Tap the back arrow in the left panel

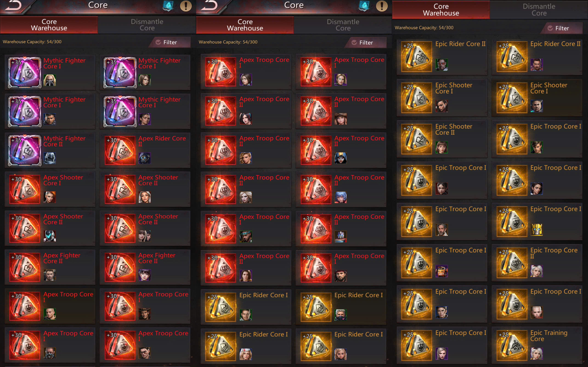[x=13, y=6]
